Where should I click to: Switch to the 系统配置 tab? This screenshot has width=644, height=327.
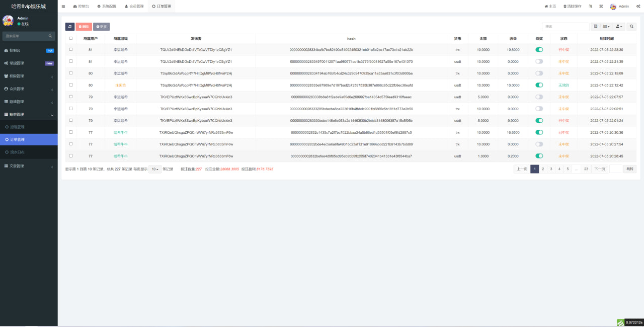[x=106, y=7]
